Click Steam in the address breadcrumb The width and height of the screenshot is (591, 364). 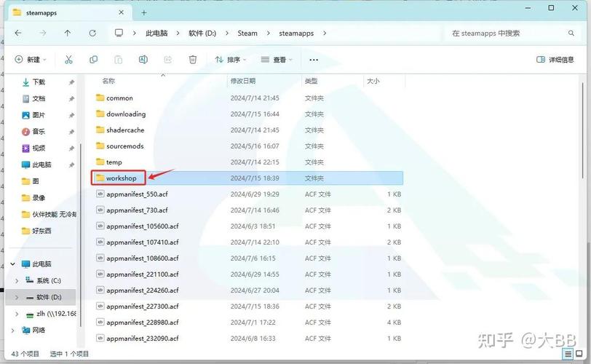(247, 33)
